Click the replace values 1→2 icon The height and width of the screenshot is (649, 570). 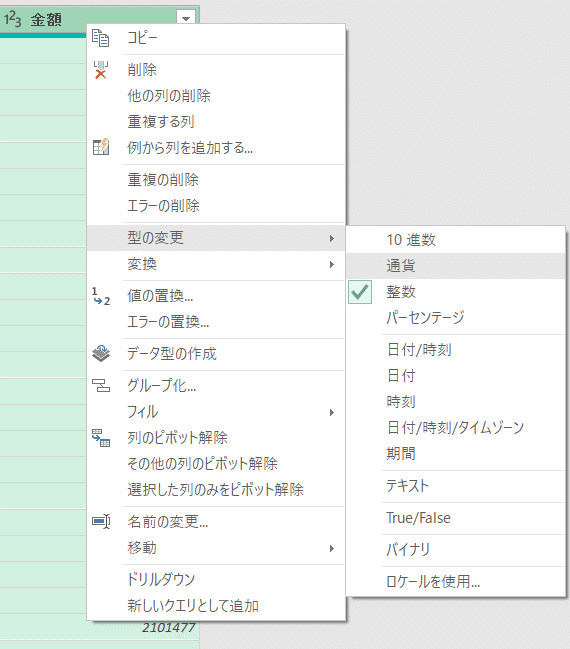(101, 296)
